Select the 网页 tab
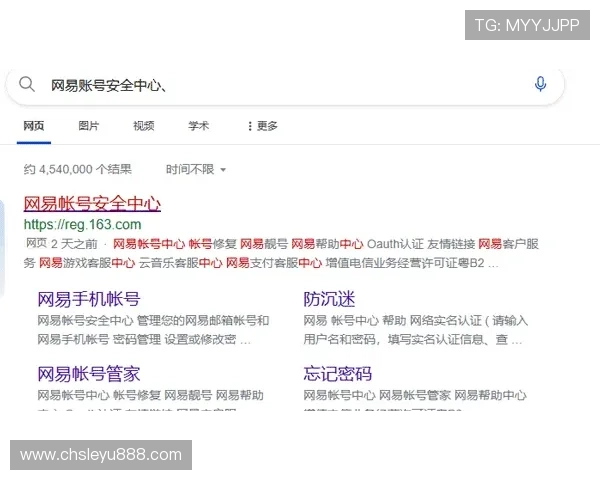 [34, 126]
